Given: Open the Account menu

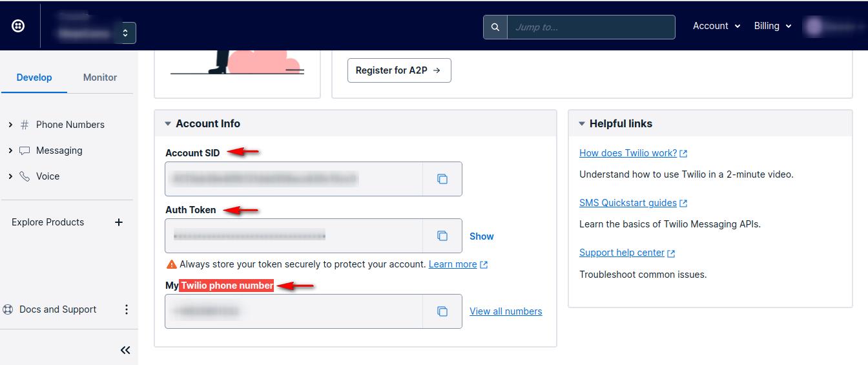Looking at the screenshot, I should click(x=716, y=26).
